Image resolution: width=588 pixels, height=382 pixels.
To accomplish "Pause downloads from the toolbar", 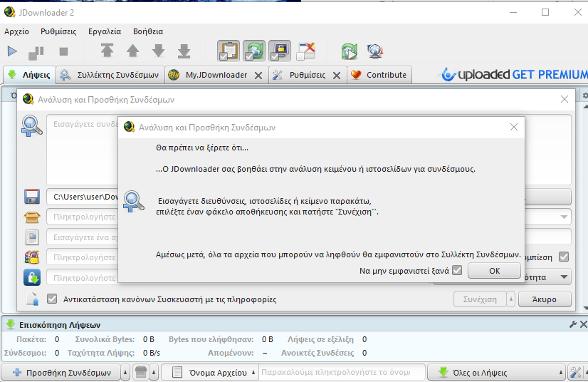I will [36, 52].
